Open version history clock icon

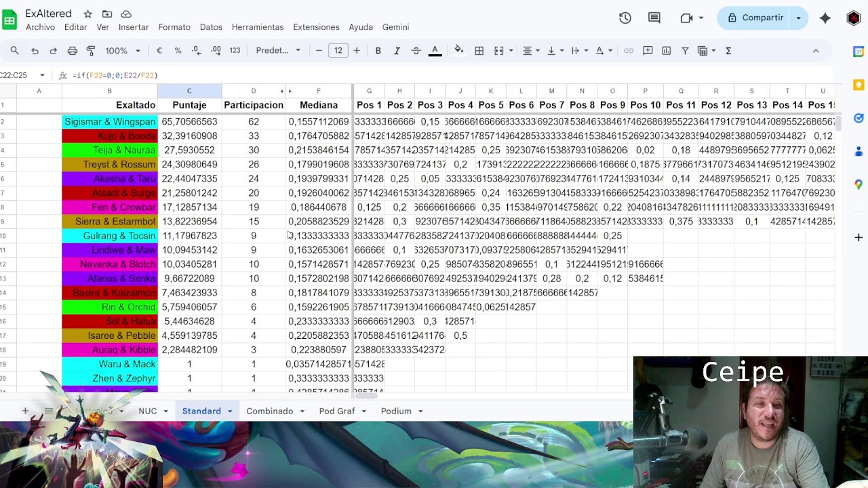coord(625,18)
